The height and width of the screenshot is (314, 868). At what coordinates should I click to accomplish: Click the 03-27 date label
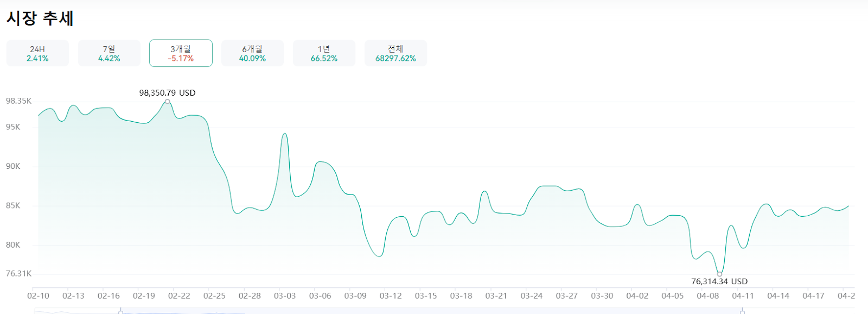[x=567, y=296]
